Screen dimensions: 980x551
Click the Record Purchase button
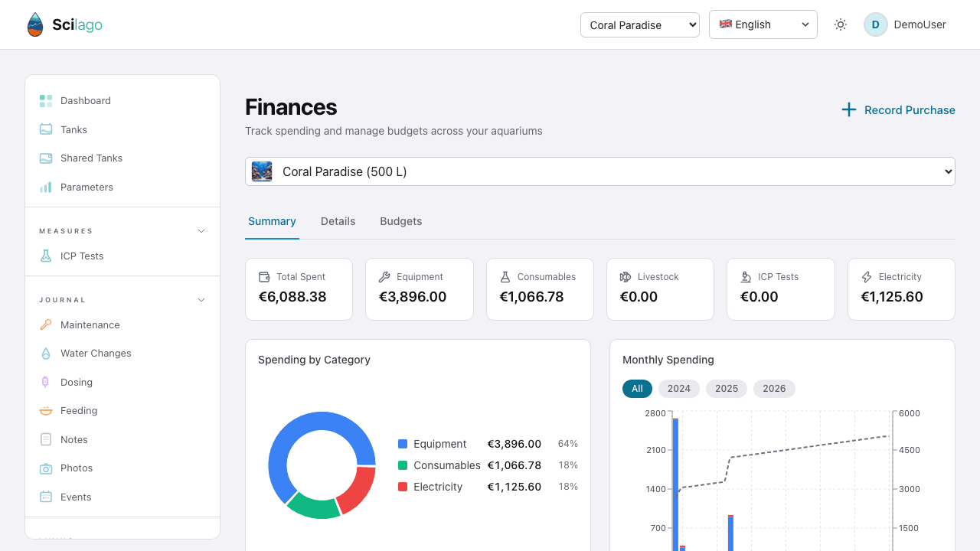click(898, 110)
